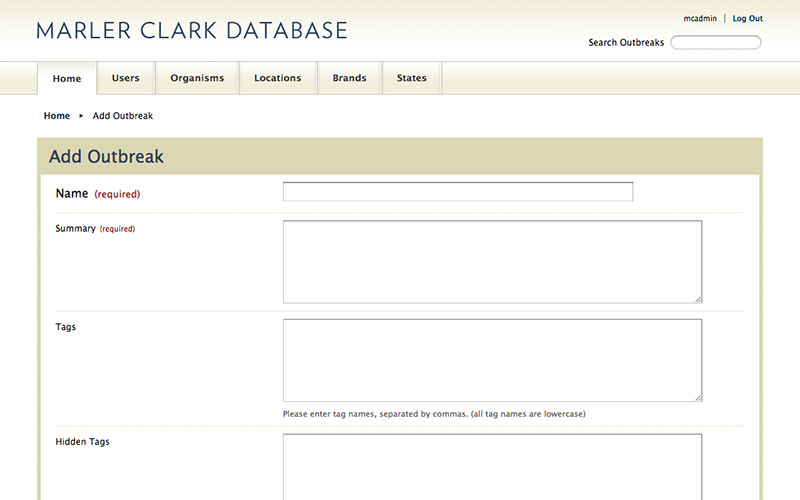Click the Summary field label
The image size is (800, 500).
pyautogui.click(x=75, y=228)
